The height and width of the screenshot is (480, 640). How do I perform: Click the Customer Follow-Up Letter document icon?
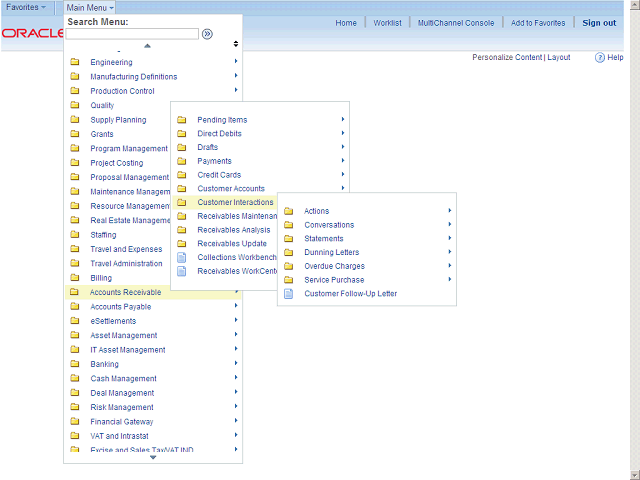(x=288, y=294)
